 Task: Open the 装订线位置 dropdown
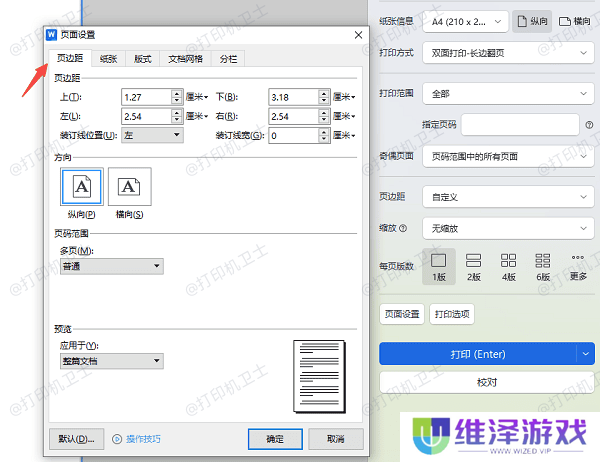pyautogui.click(x=152, y=135)
